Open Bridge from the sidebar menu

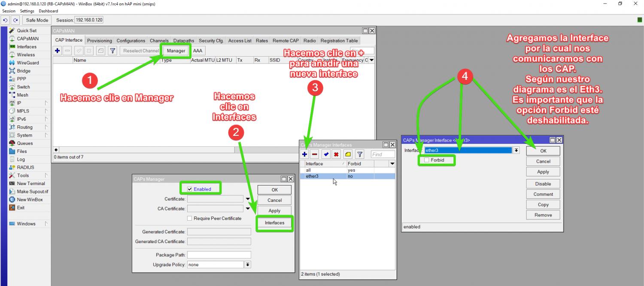point(24,71)
